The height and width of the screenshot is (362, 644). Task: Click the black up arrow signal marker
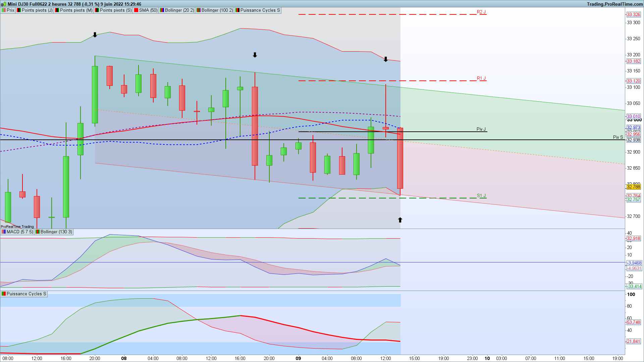click(400, 220)
